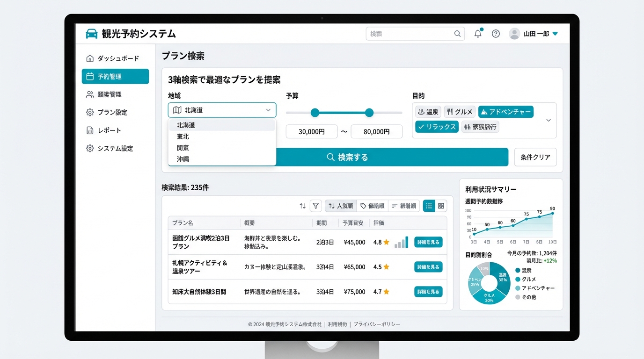Toggle the 温泉 purpose tag

[x=427, y=111]
